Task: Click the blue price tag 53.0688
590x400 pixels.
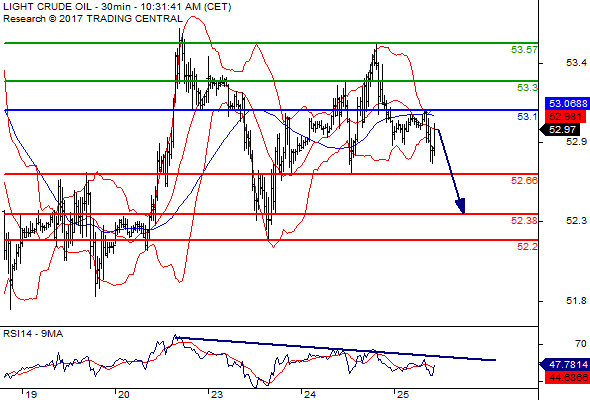Action: tap(568, 103)
